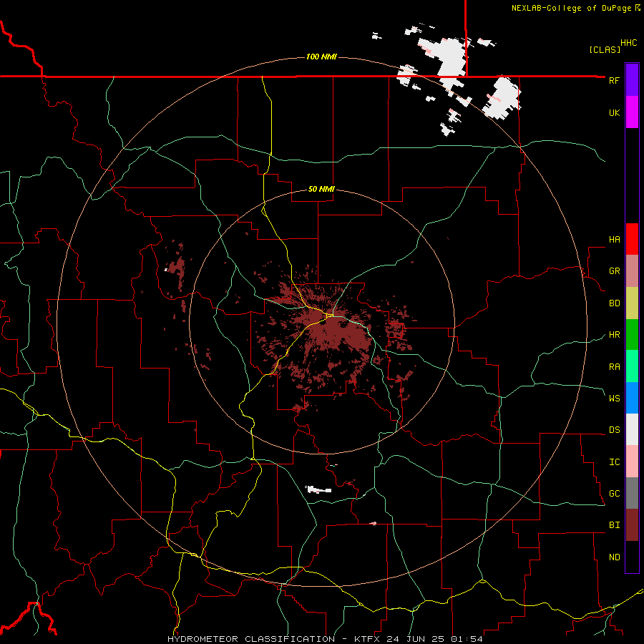Click the HR green legend swatch
Image resolution: width=644 pixels, height=644 pixels.
point(632,334)
